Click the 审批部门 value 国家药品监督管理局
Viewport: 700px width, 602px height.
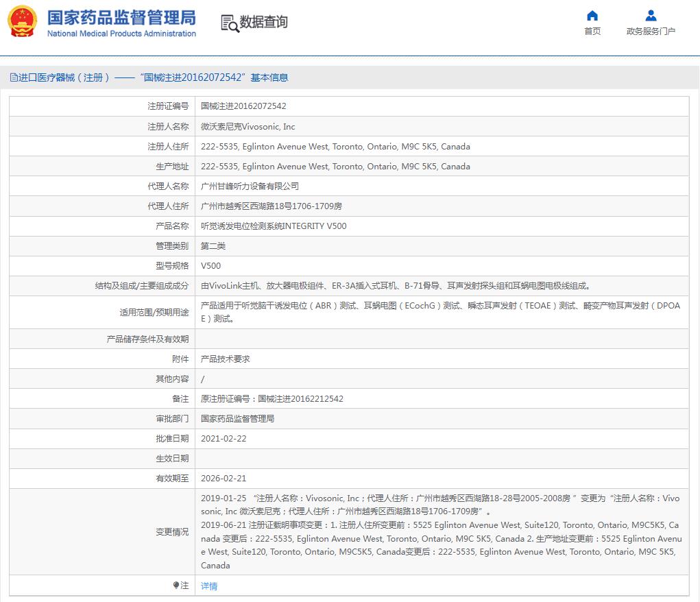(237, 419)
